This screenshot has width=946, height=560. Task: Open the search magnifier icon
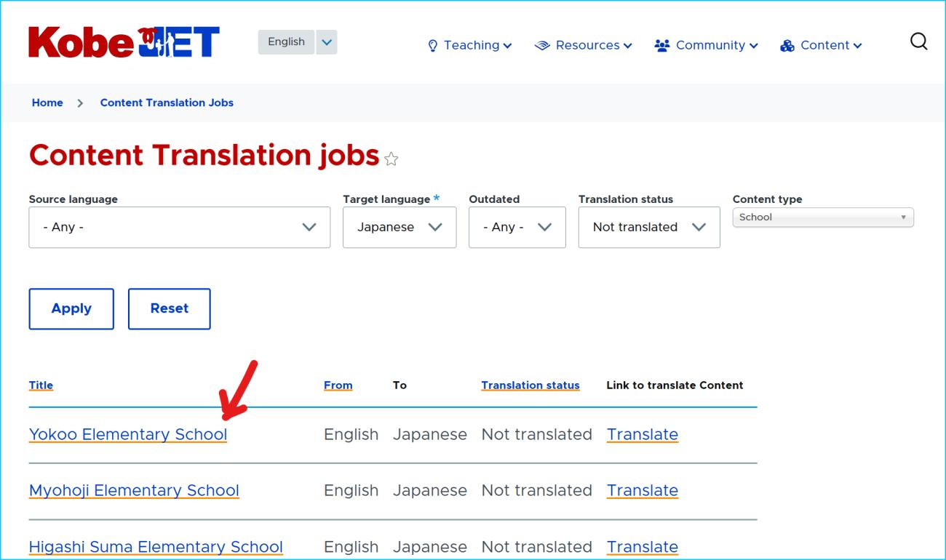(x=919, y=42)
